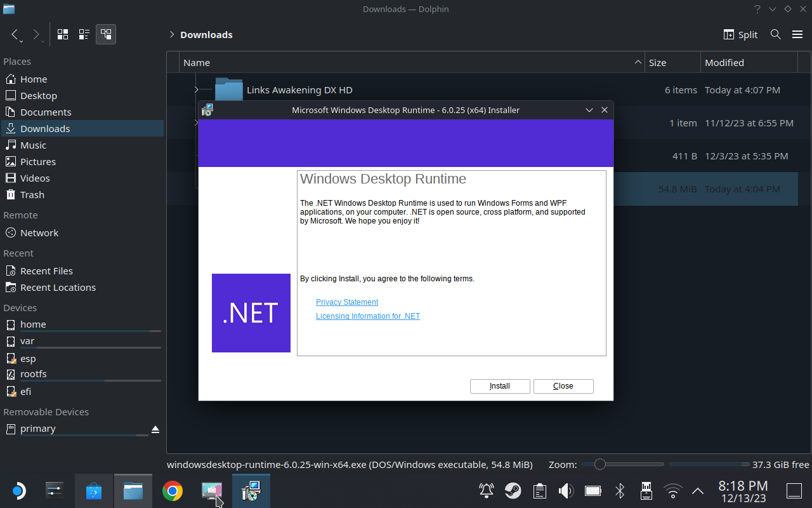Open notifications bell in system tray
Image resolution: width=812 pixels, height=508 pixels.
[487, 491]
